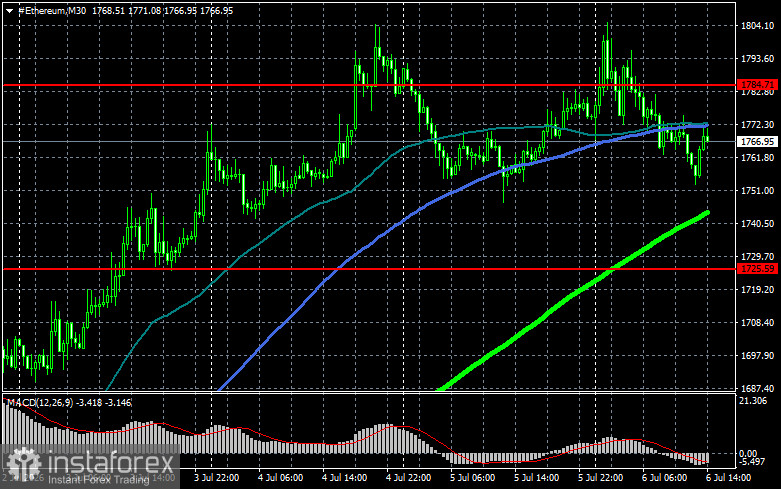Viewport: 781px width, 489px height.
Task: Click the 5 Jul 06:00 time label
Action: pyautogui.click(x=472, y=478)
